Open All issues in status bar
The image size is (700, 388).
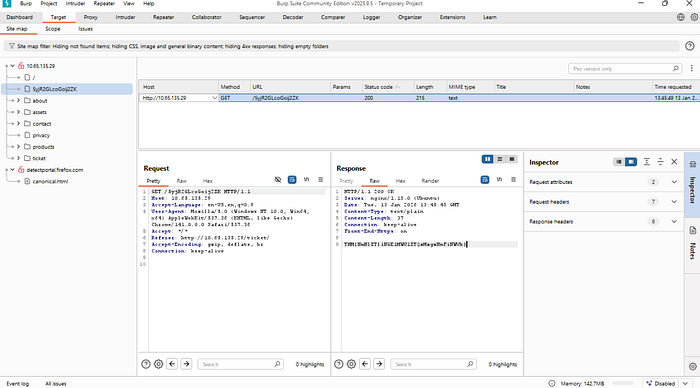click(56, 384)
